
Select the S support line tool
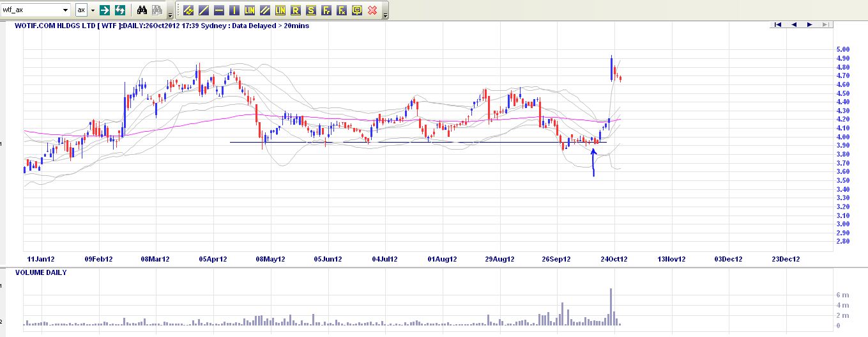311,10
